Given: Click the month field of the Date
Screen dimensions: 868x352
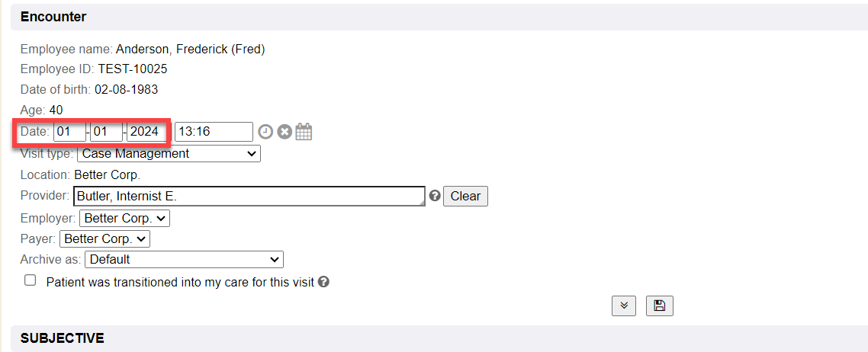Looking at the screenshot, I should 69,132.
